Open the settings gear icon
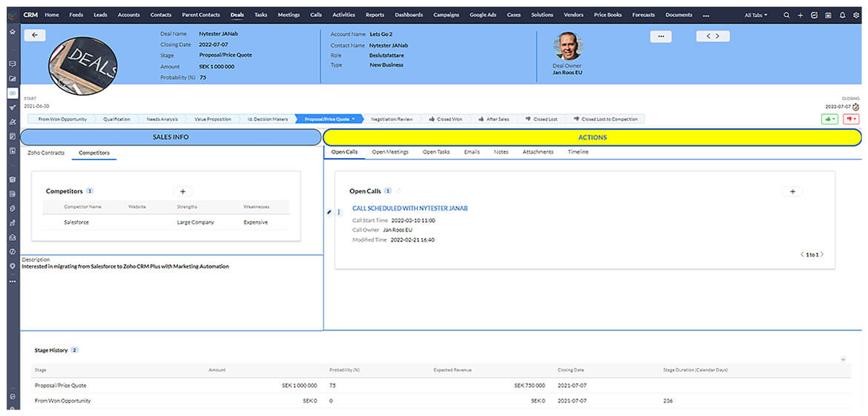 tap(855, 15)
